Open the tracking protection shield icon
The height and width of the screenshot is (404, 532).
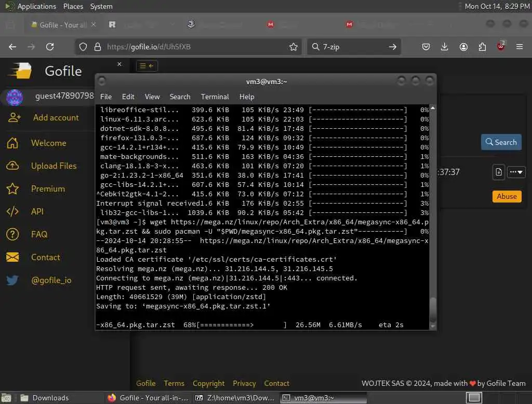(83, 47)
